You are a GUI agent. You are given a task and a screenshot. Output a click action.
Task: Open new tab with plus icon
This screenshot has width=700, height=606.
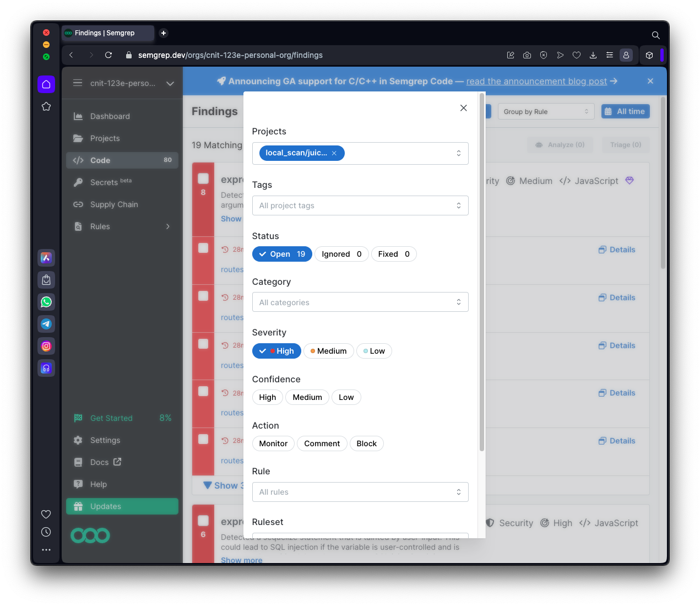[164, 33]
